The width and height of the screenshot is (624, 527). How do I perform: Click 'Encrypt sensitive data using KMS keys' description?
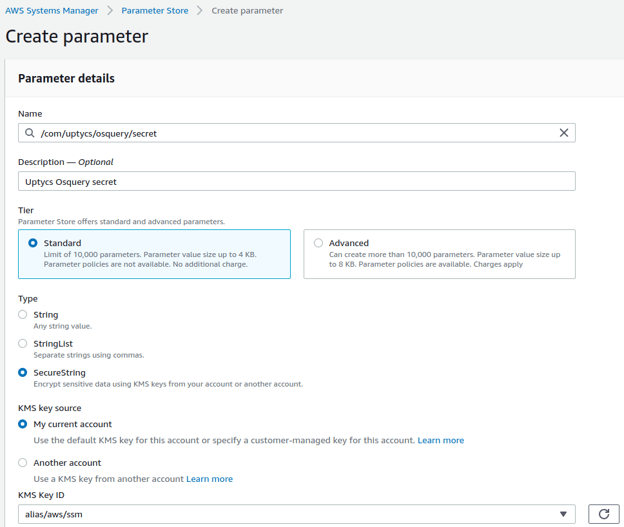pos(168,384)
